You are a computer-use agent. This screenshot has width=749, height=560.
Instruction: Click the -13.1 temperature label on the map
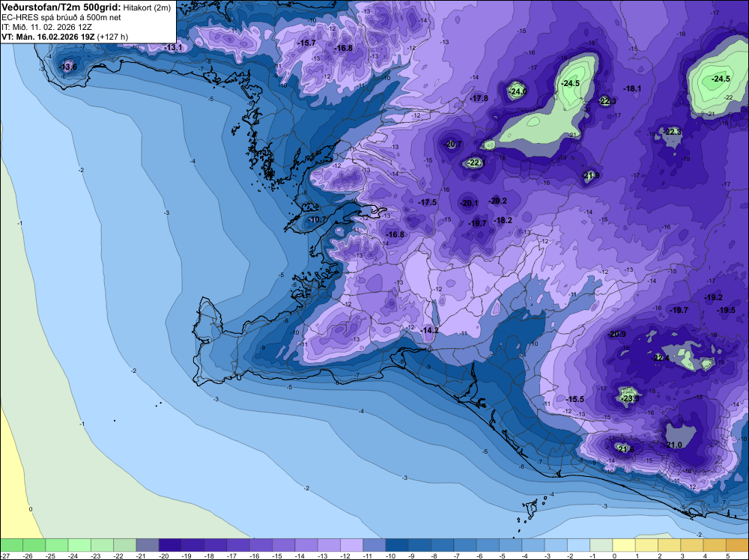173,47
